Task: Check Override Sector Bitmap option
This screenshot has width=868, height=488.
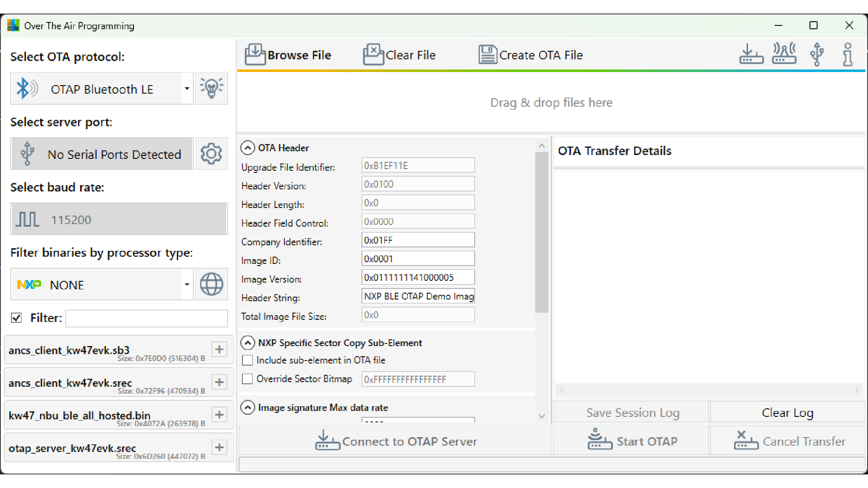Action: [247, 379]
